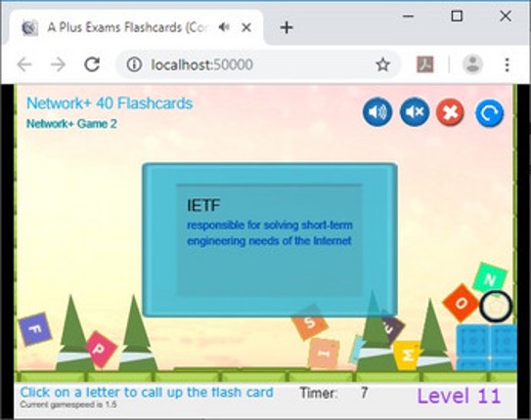Click the IETF flashcard panel
Screen dimensions: 531x420
(270, 240)
